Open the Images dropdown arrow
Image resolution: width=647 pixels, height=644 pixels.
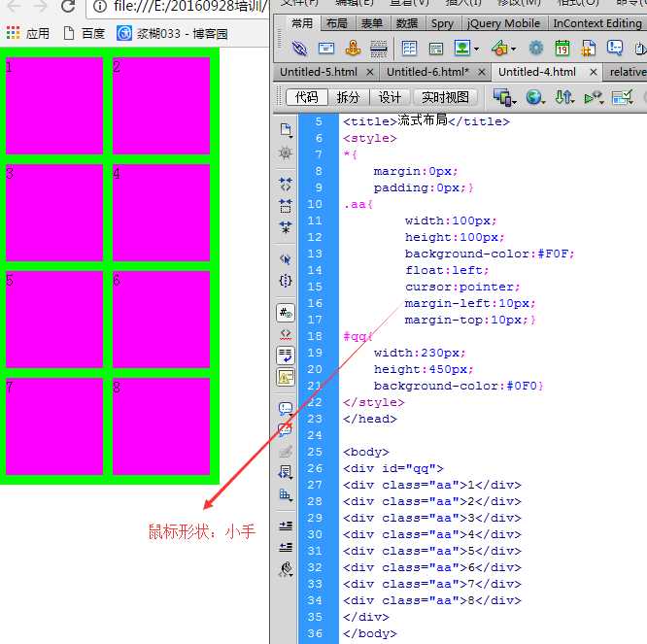tap(477, 50)
